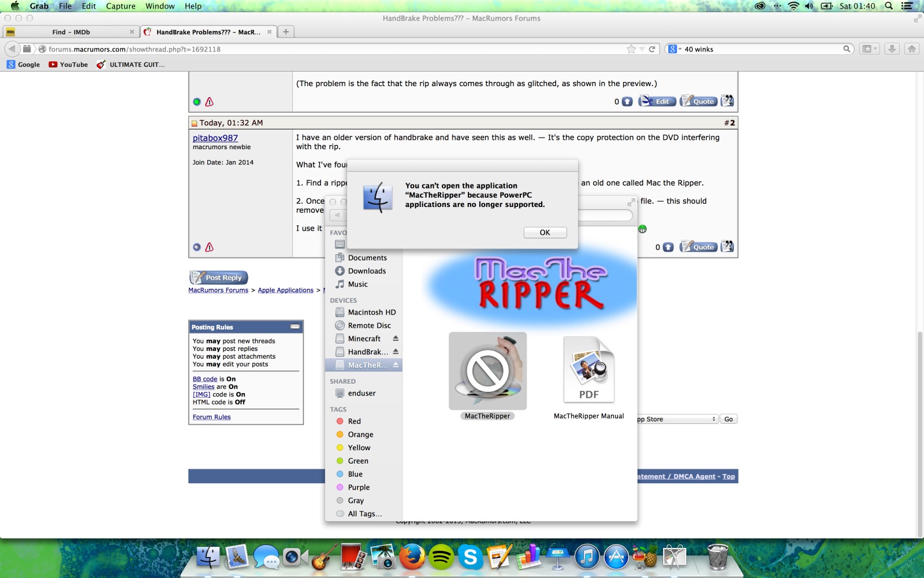Viewport: 924px width, 578px height.
Task: Open Messages in the Dock
Action: point(266,558)
